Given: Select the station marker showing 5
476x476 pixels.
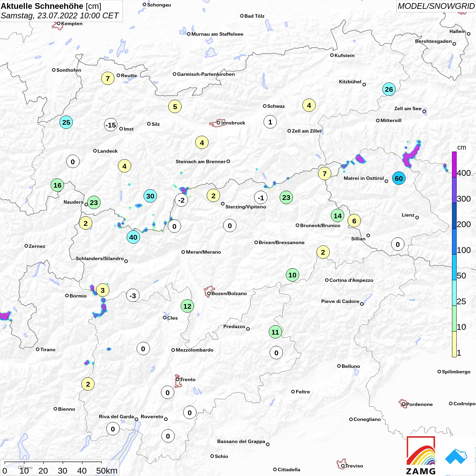Looking at the screenshot, I should click(x=175, y=107).
